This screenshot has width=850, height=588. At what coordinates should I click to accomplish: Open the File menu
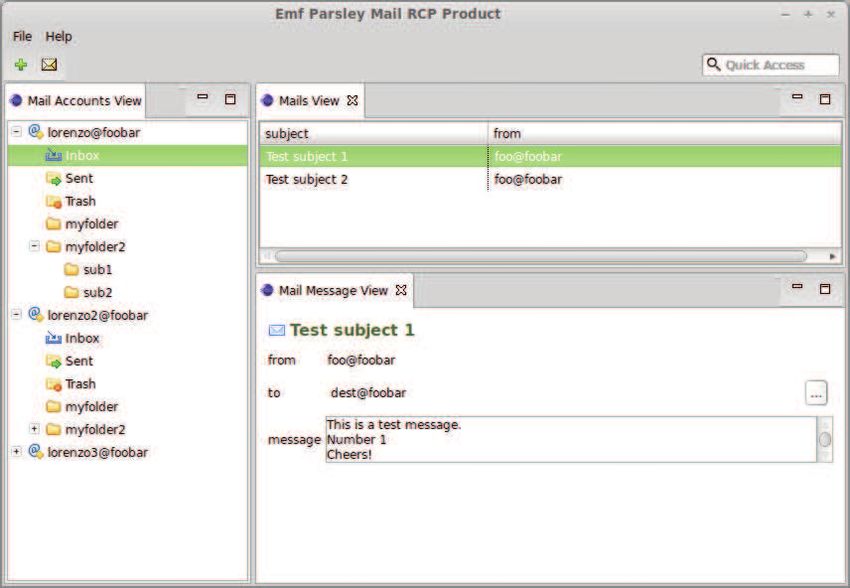[x=22, y=37]
